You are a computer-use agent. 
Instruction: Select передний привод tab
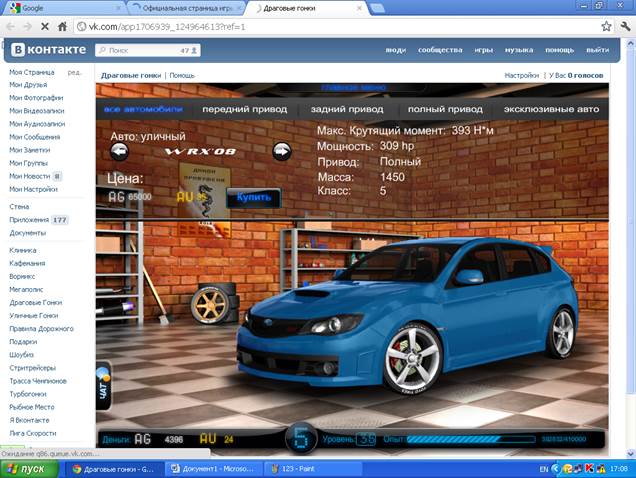pos(245,109)
